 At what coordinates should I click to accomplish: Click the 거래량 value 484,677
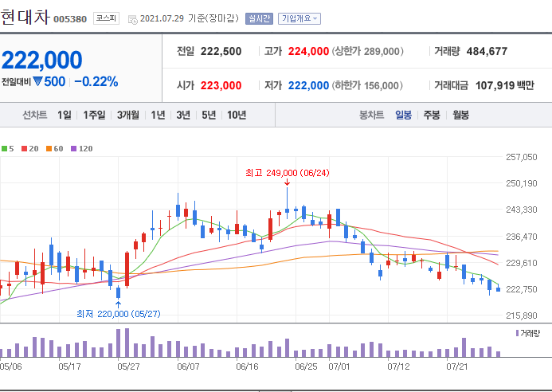(487, 52)
